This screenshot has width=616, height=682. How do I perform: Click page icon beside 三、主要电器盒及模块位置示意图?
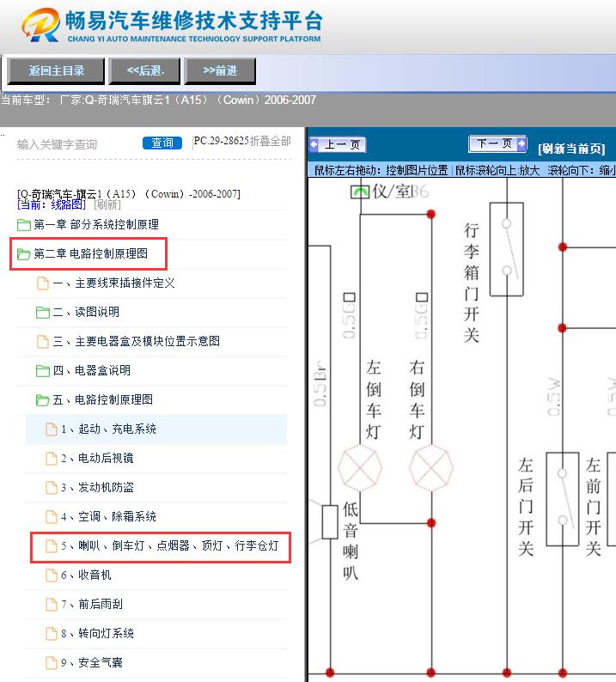[x=43, y=342]
